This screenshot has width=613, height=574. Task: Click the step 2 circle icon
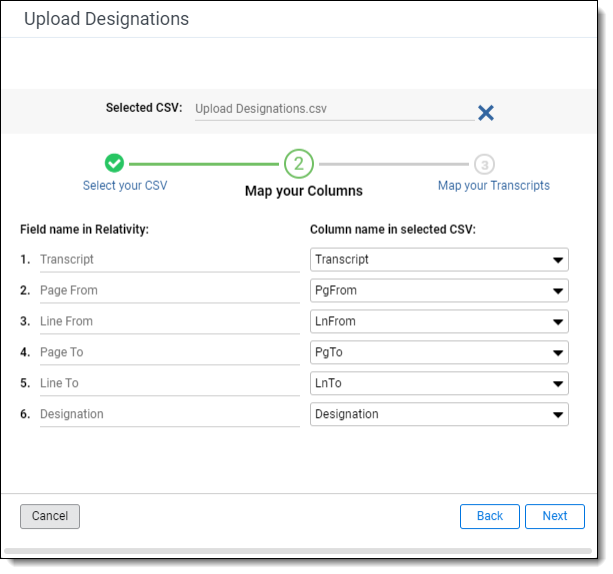(299, 164)
